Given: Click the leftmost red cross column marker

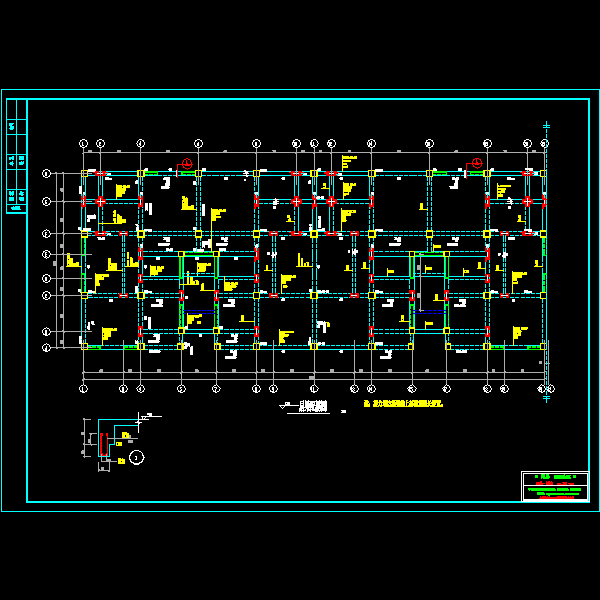Looking at the screenshot, I should pos(101,202).
